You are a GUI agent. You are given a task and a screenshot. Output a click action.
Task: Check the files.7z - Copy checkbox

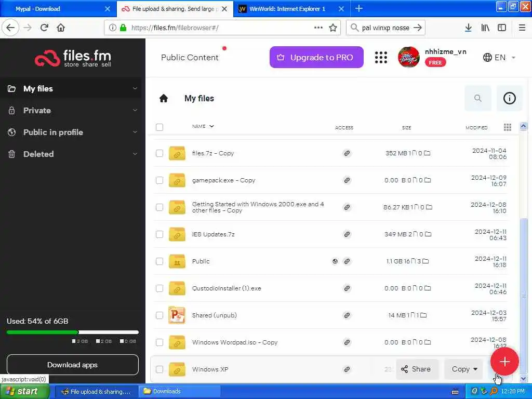point(159,153)
